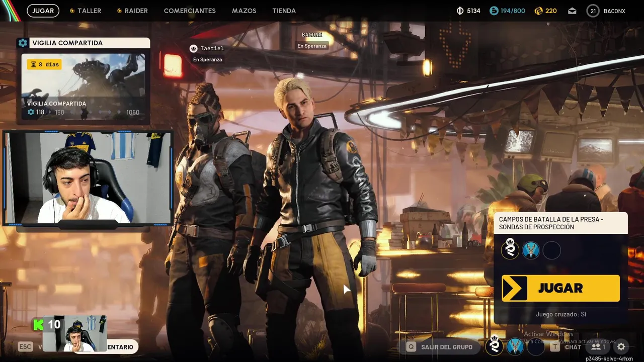This screenshot has width=644, height=362.
Task: Click the green Kick logo overlay
Action: coord(38,324)
